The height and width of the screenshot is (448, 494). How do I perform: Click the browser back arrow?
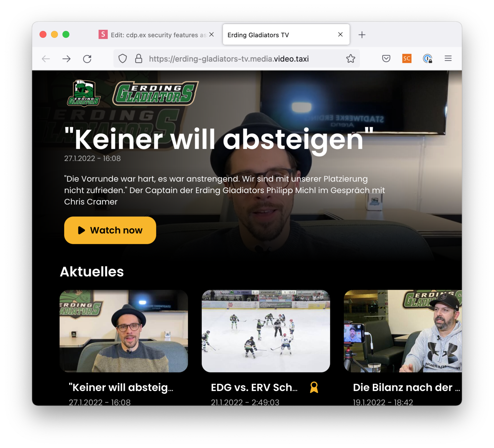46,59
